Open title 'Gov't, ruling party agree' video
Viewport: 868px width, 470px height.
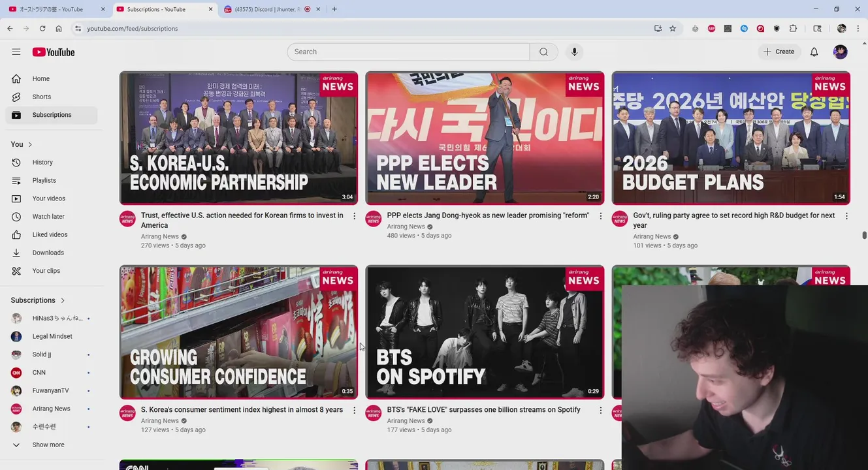point(734,220)
